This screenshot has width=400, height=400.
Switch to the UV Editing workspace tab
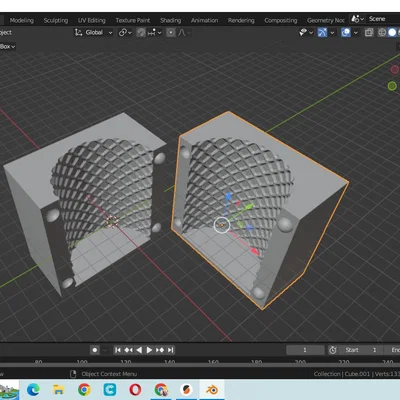pyautogui.click(x=92, y=20)
